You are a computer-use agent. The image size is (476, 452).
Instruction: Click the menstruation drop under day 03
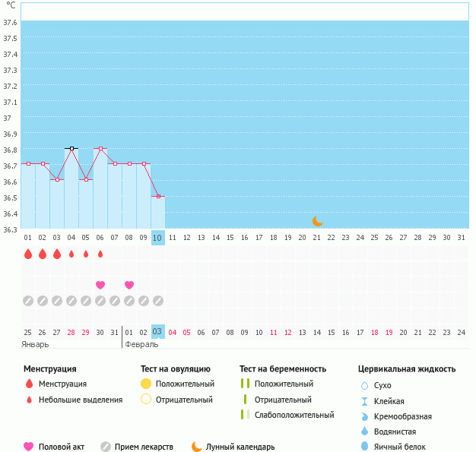click(57, 254)
